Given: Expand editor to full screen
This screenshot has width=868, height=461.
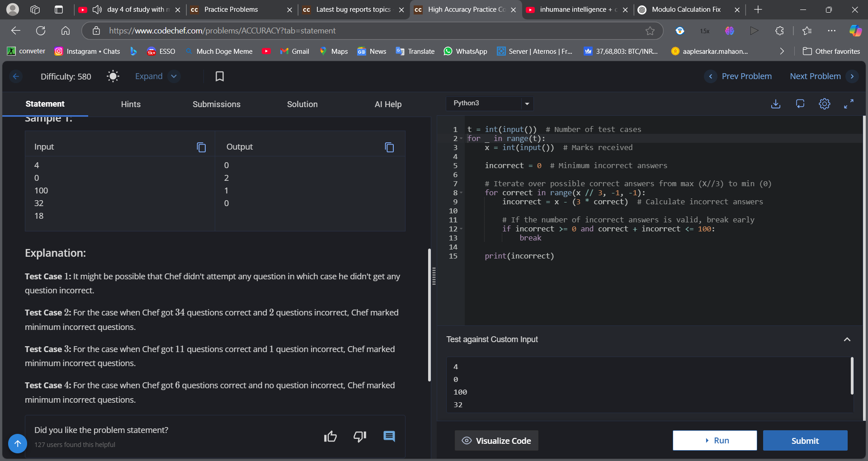Looking at the screenshot, I should click(849, 104).
